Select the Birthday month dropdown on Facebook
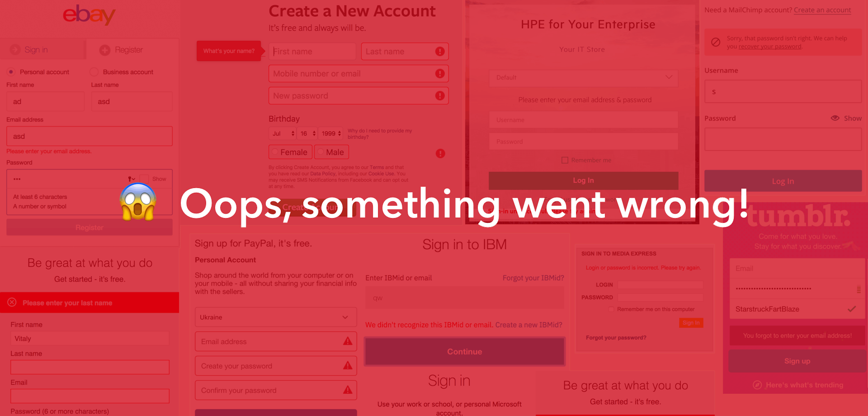Viewport: 868px width, 416px height. click(280, 133)
